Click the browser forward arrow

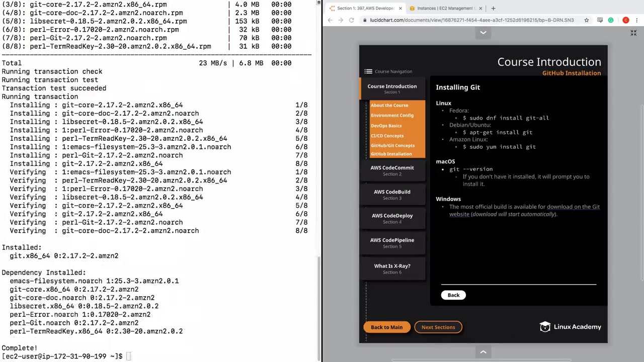pos(341,20)
